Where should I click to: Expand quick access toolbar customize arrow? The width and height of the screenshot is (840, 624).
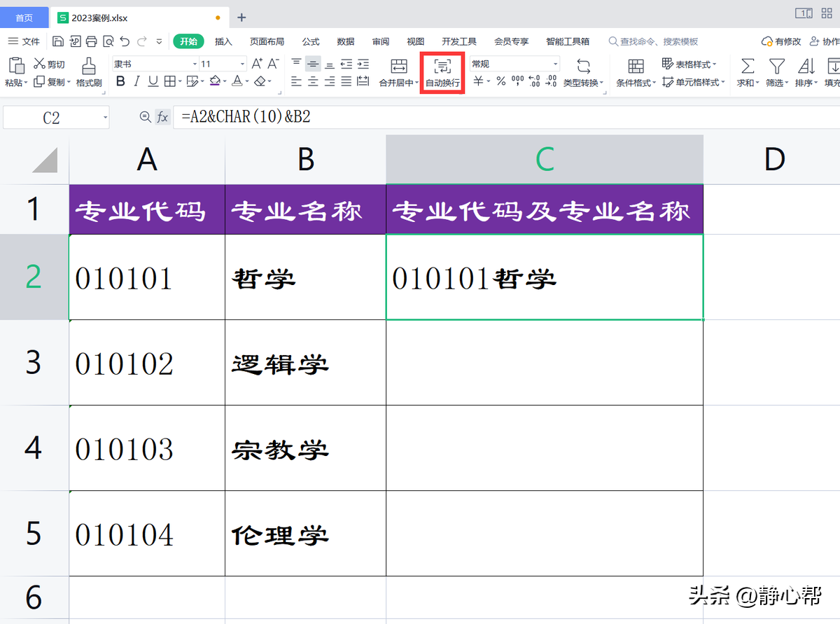coord(159,41)
